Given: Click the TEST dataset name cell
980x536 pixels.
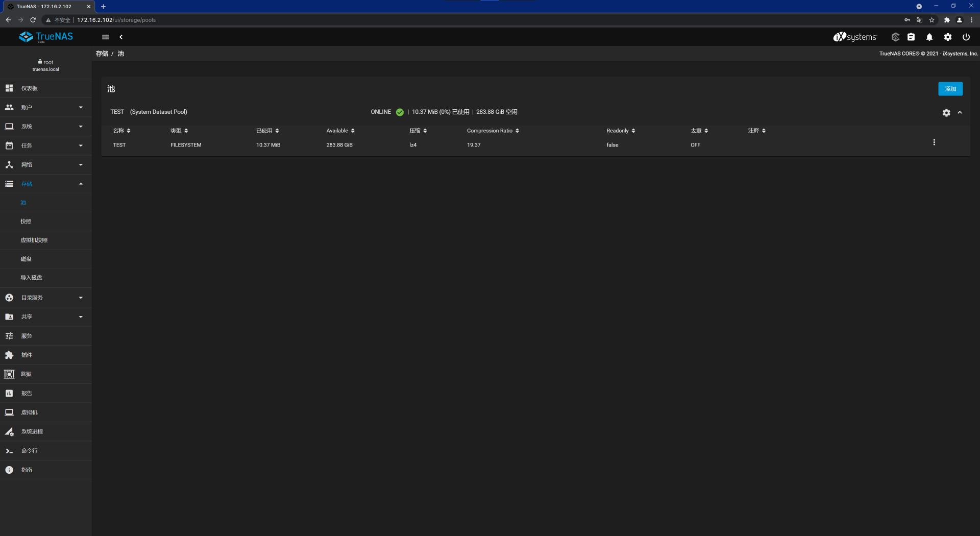Looking at the screenshot, I should [x=119, y=145].
